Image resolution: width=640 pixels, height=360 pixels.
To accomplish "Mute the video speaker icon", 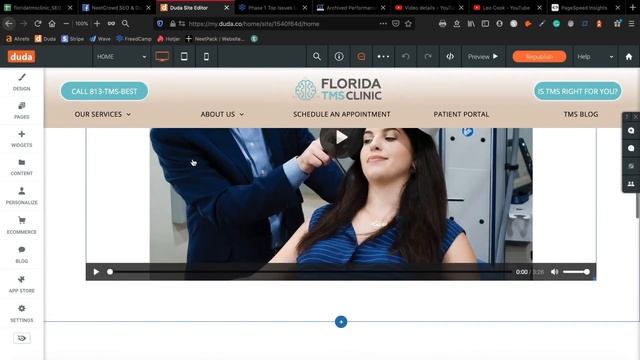I will pos(554,272).
